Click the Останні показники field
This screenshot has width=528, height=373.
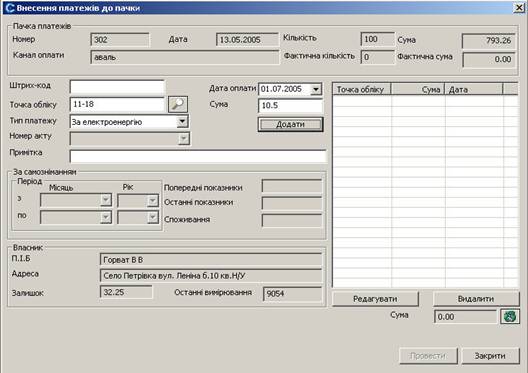292,203
